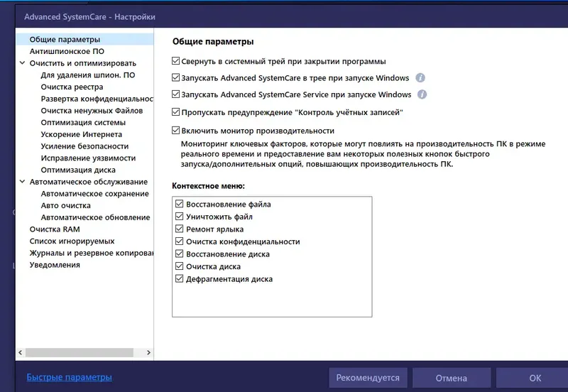
Task: Click left arrow of tree horizontal scrollbar
Action: pyautogui.click(x=21, y=352)
